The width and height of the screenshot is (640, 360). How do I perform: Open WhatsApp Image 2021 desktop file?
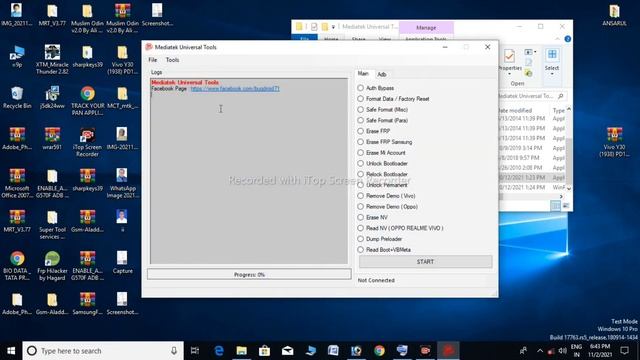pos(122,183)
